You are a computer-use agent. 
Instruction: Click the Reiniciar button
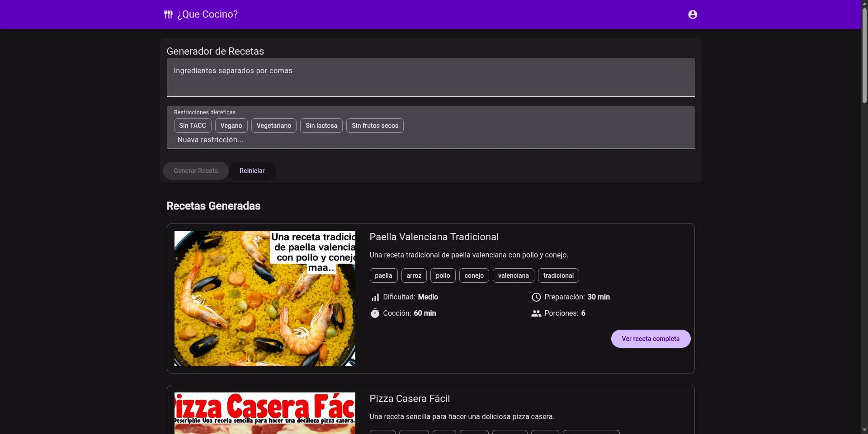(x=252, y=171)
